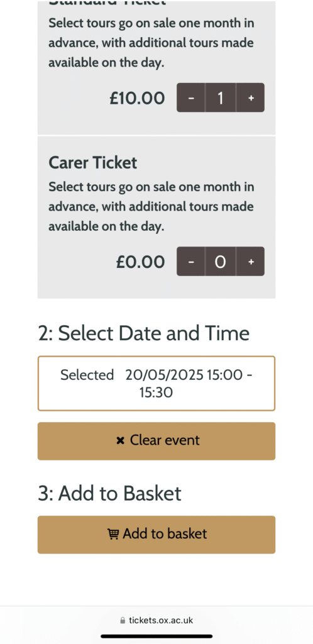The width and height of the screenshot is (313, 644).
Task: Tap the X icon beside Clear event
Action: click(x=120, y=441)
